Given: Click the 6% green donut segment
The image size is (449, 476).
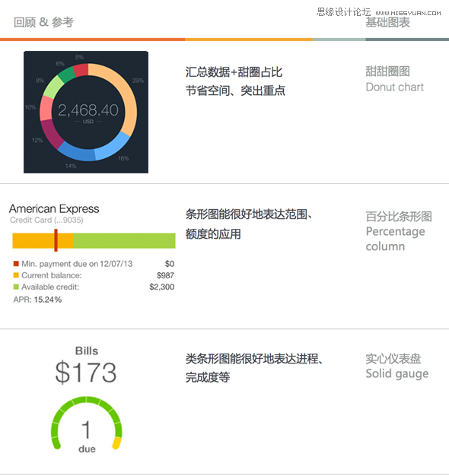Looking at the screenshot, I should pos(66,74).
